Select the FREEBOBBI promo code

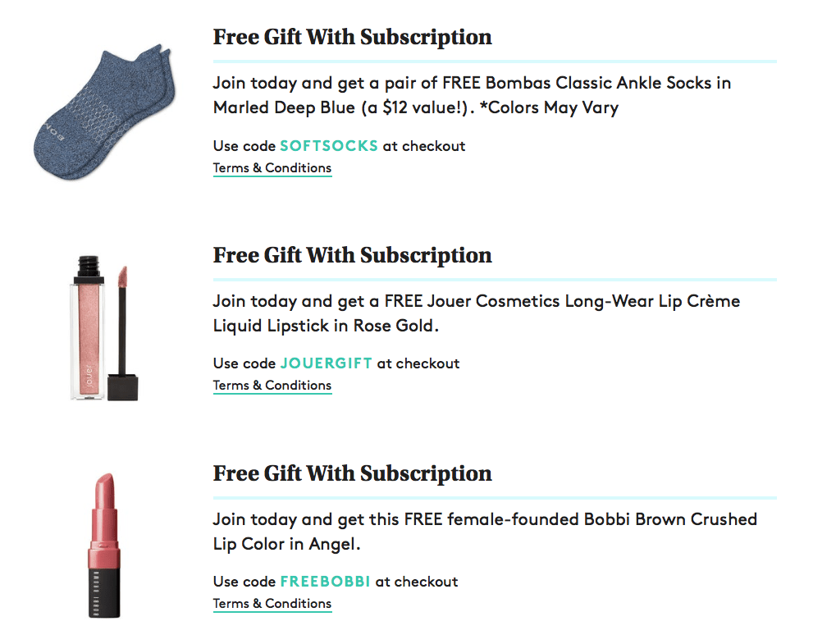coord(325,582)
